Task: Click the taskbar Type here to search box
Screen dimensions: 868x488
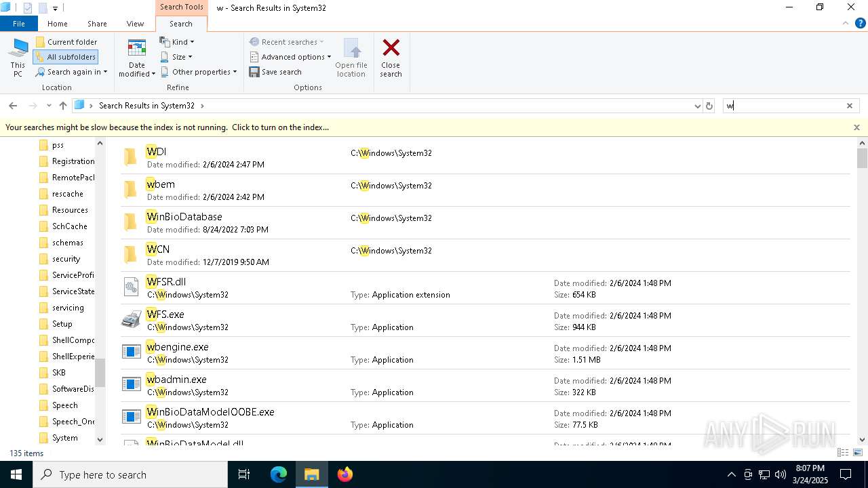Action: [130, 474]
